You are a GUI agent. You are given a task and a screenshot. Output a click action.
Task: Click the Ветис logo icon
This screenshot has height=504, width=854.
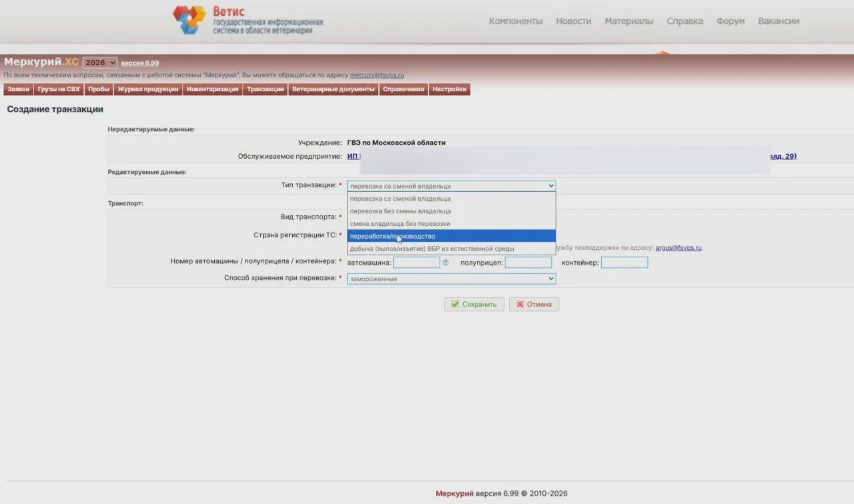click(x=189, y=20)
